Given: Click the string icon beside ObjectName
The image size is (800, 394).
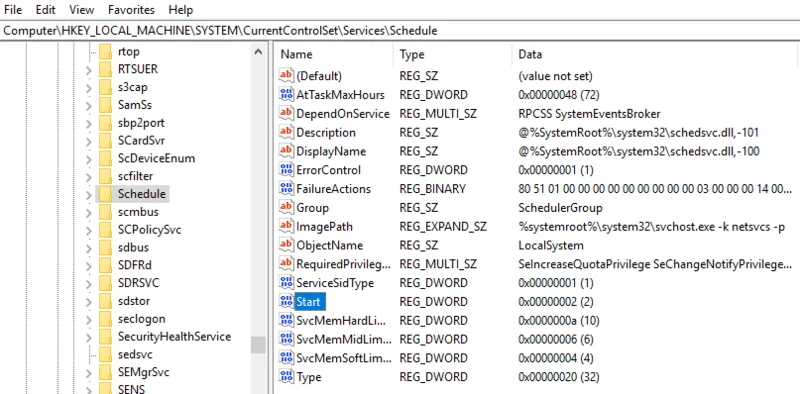Looking at the screenshot, I should pos(287,245).
